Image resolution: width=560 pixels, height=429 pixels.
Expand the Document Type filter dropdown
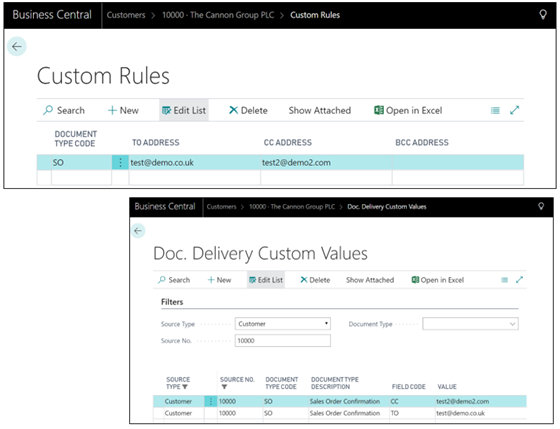[470, 324]
